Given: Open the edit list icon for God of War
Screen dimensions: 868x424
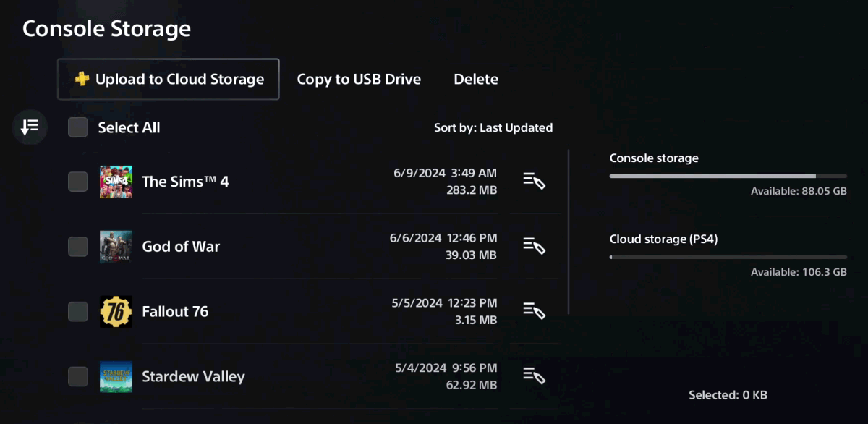Looking at the screenshot, I should click(x=534, y=246).
